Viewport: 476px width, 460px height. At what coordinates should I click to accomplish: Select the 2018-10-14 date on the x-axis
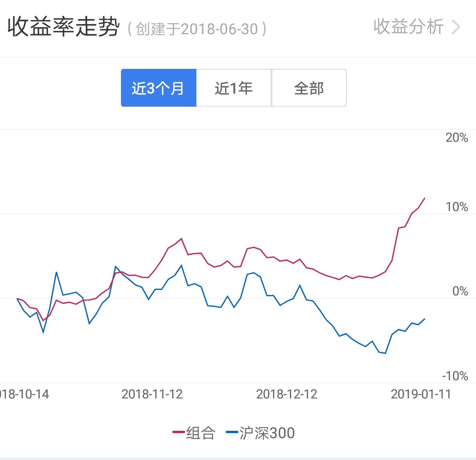[x=24, y=394]
